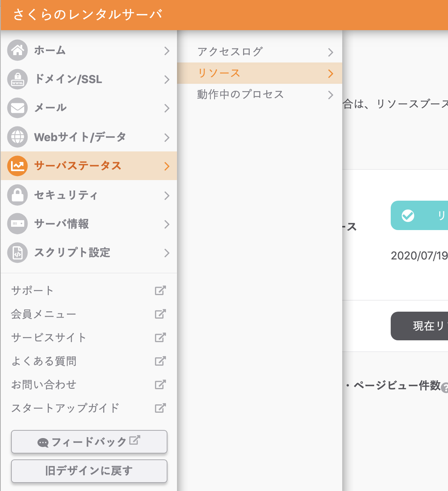
Task: Click the Home house icon
Action: coord(17,50)
